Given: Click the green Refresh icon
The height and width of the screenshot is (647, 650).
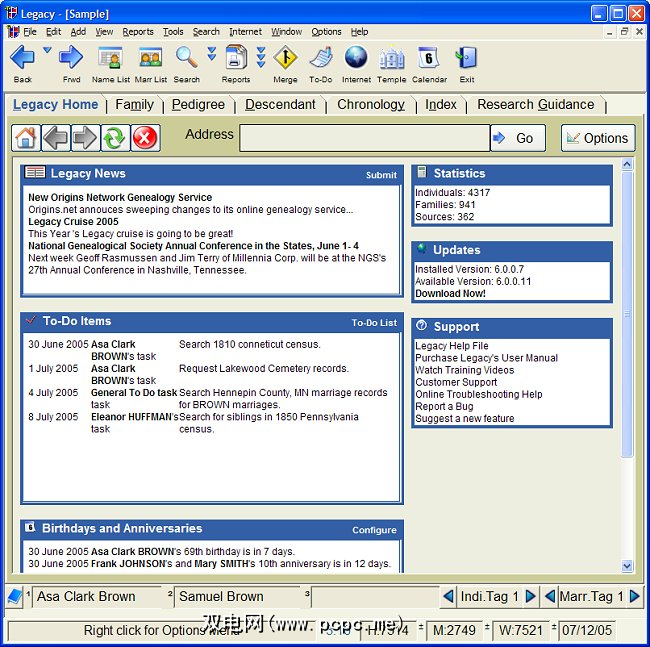Looking at the screenshot, I should (115, 138).
